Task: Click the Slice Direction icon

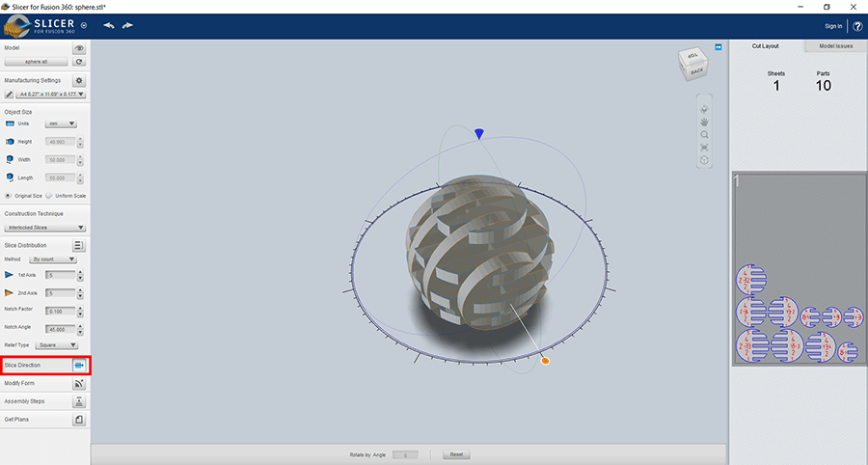Action: [79, 365]
